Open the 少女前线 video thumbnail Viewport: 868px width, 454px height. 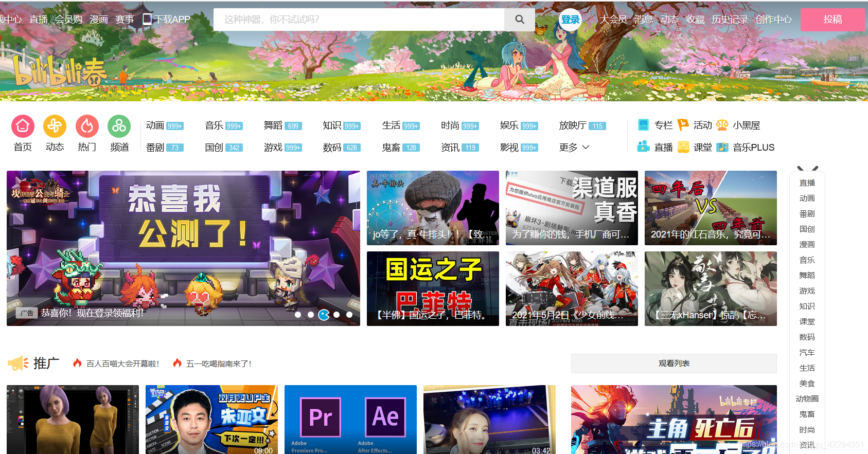tap(572, 288)
